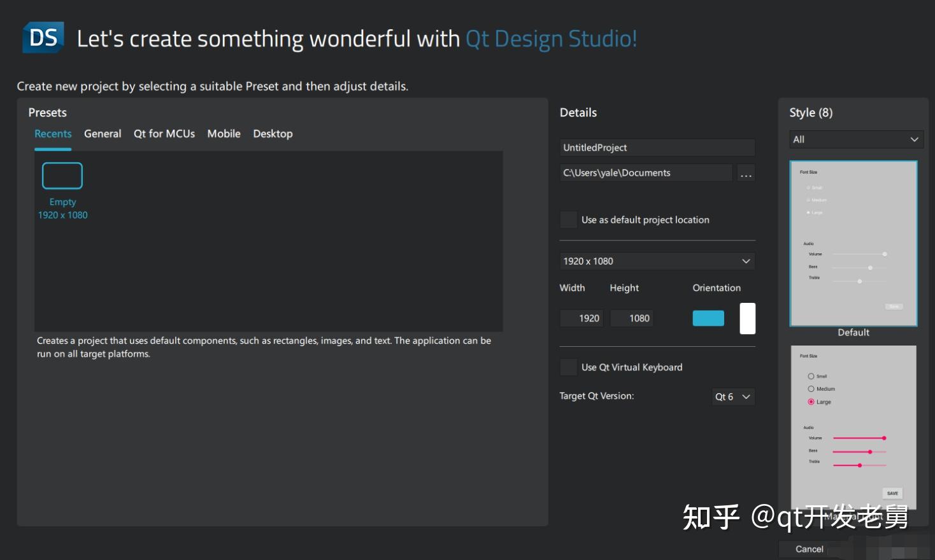Click the Orientation label

[x=717, y=288]
